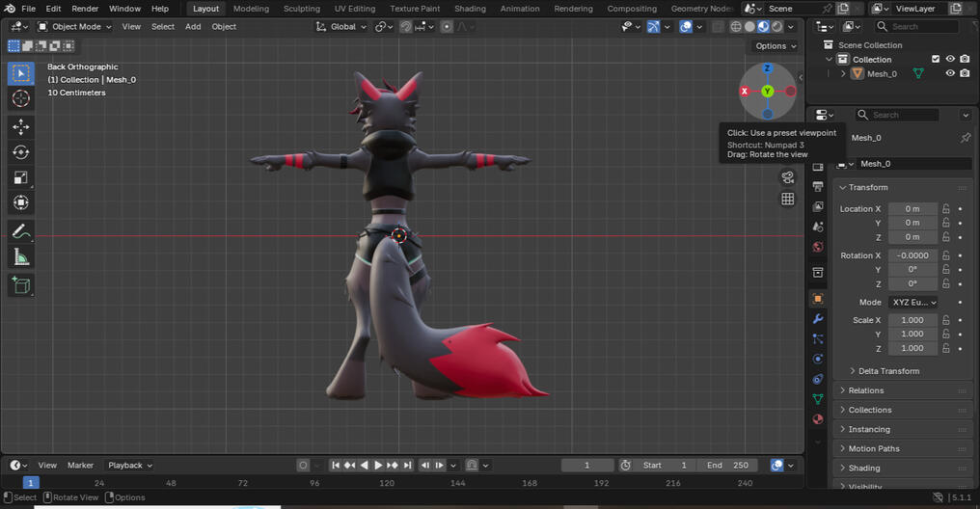Open the Object Data green triangle tab
The image size is (980, 509).
coord(818,398)
